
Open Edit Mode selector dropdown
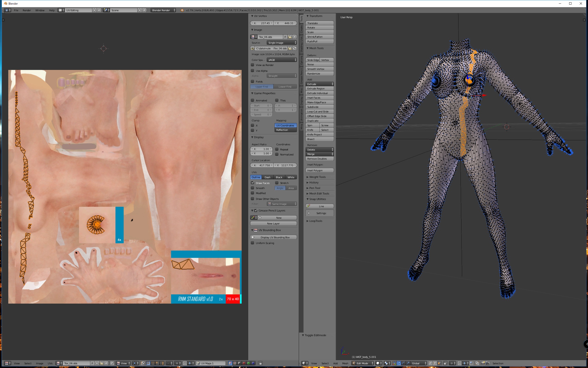click(x=362, y=363)
